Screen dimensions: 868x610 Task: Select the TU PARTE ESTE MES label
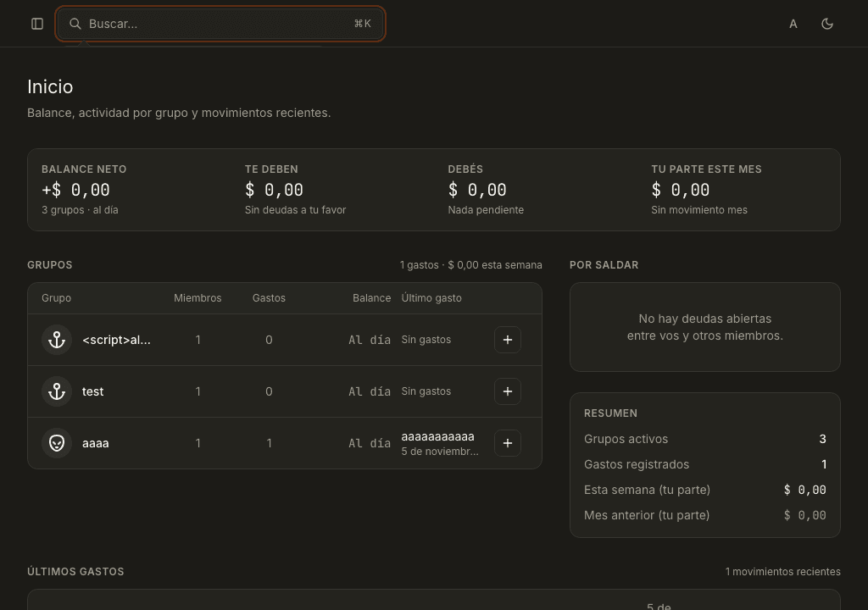[706, 169]
